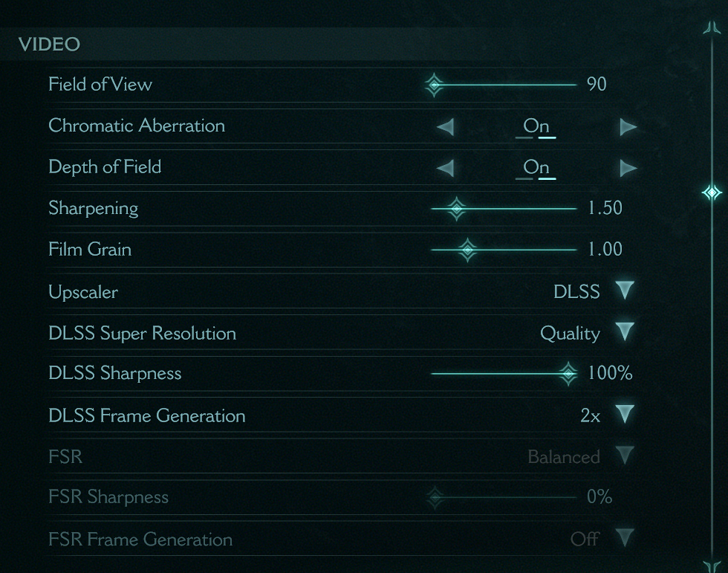Toggle the Chromatic Aberration On value
The height and width of the screenshot is (573, 728).
536,126
